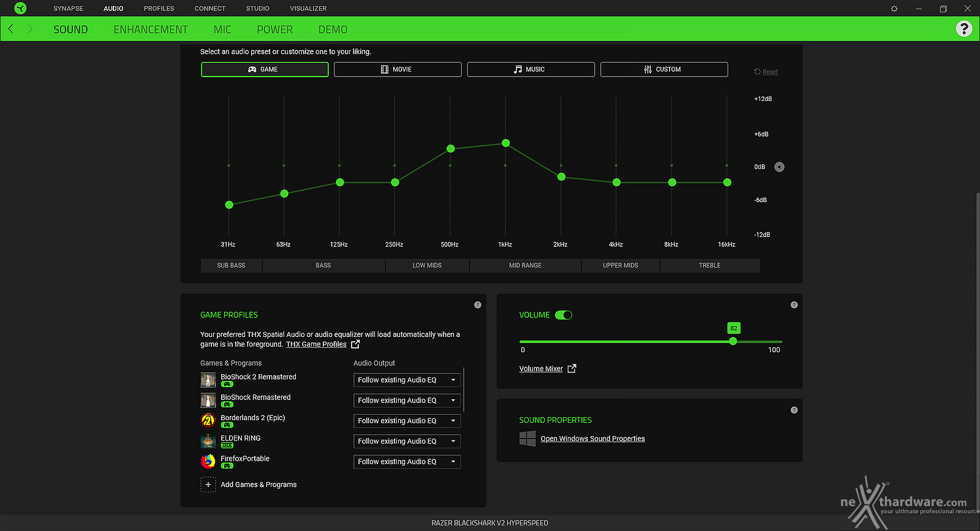This screenshot has height=531, width=980.
Task: Click the THX Game Profiles external link icon
Action: point(355,344)
